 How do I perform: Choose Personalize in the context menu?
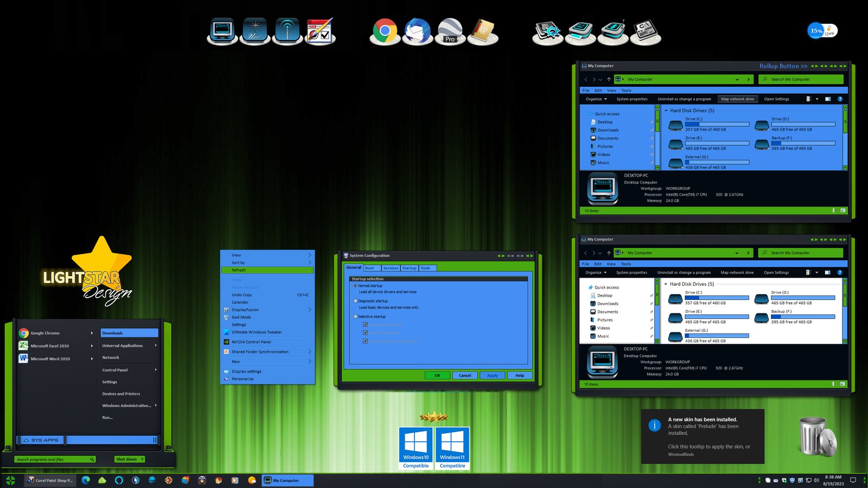coord(267,379)
